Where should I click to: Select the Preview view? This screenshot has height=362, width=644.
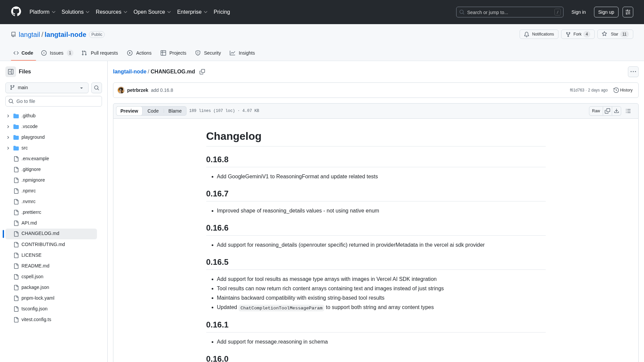point(129,111)
